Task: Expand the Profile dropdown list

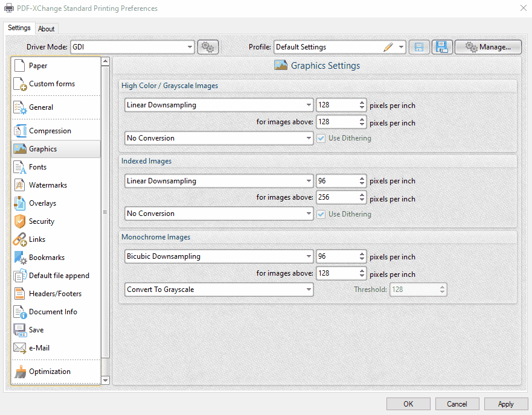Action: [400, 46]
